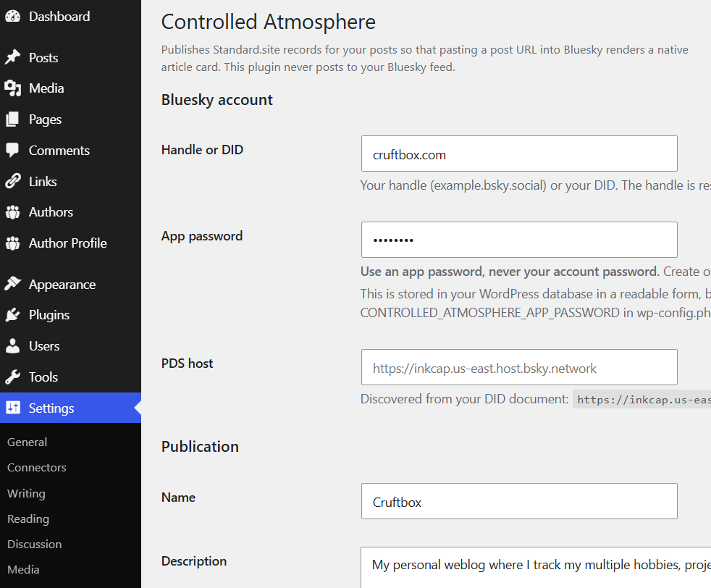Click the Comments speech bubble icon
711x588 pixels.
pyautogui.click(x=13, y=151)
